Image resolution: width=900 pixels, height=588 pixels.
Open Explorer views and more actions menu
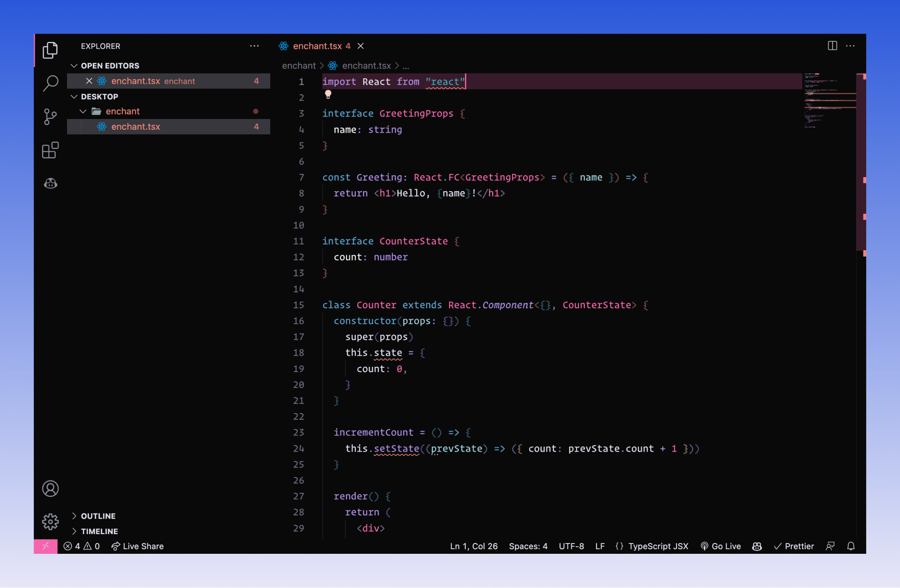coord(254,46)
